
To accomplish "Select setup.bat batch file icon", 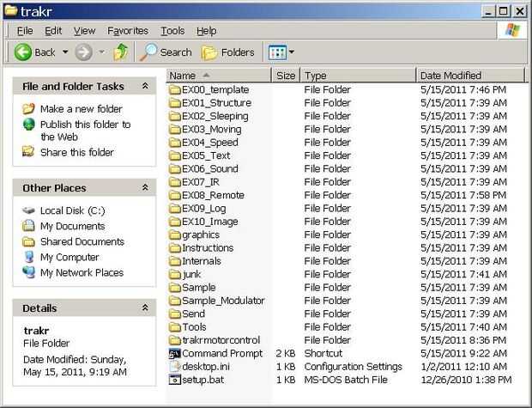I will [175, 380].
